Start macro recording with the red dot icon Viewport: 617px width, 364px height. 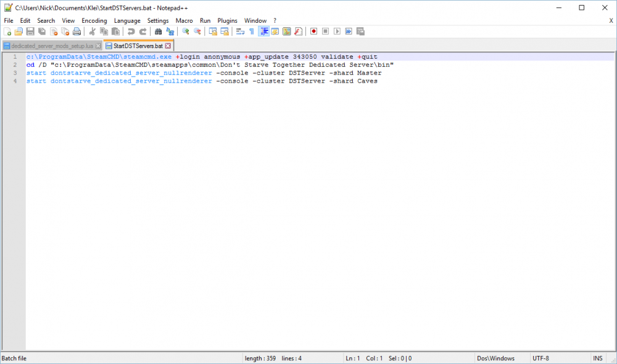pyautogui.click(x=313, y=31)
